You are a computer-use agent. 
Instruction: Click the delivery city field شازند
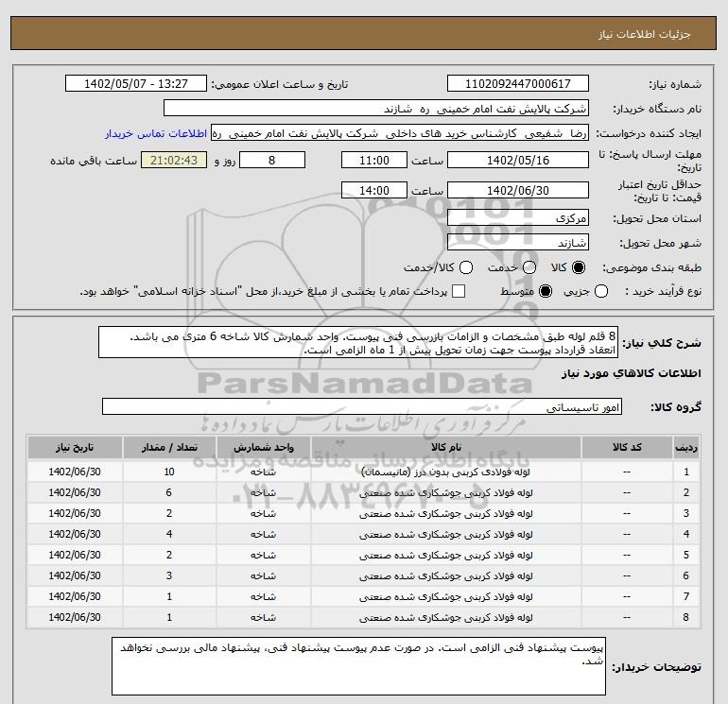(x=518, y=242)
